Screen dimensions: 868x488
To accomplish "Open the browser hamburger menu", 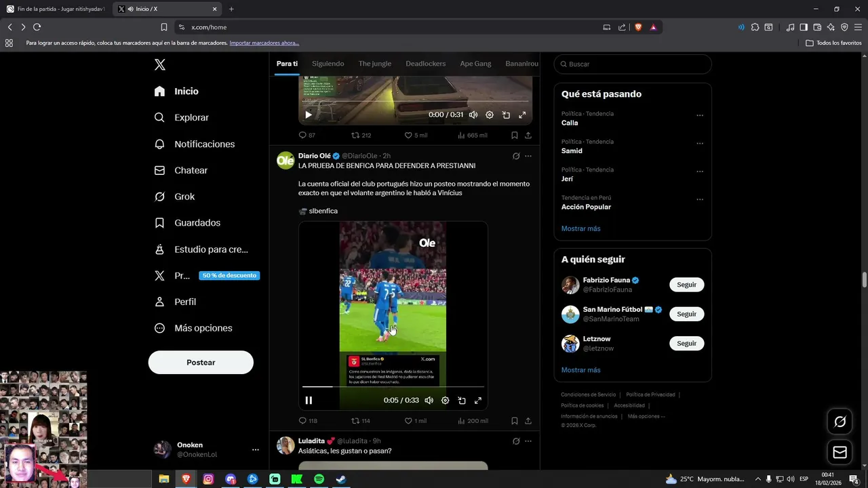I will tap(858, 27).
